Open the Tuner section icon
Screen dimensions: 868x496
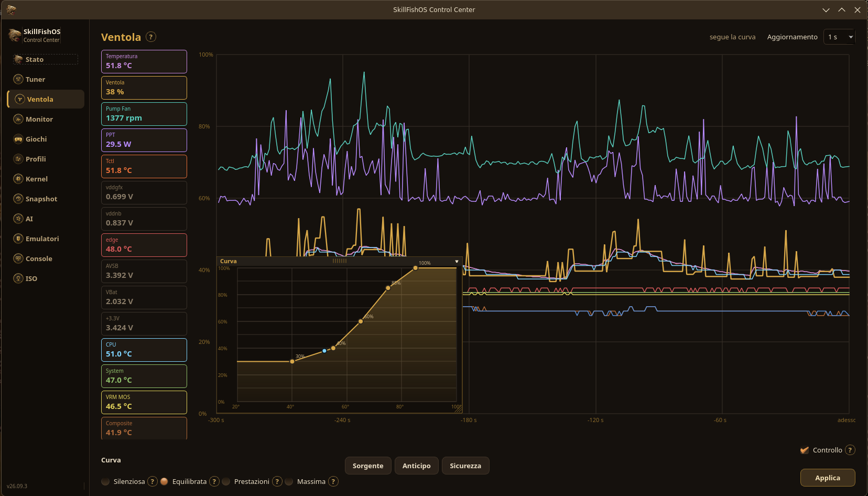click(x=18, y=79)
